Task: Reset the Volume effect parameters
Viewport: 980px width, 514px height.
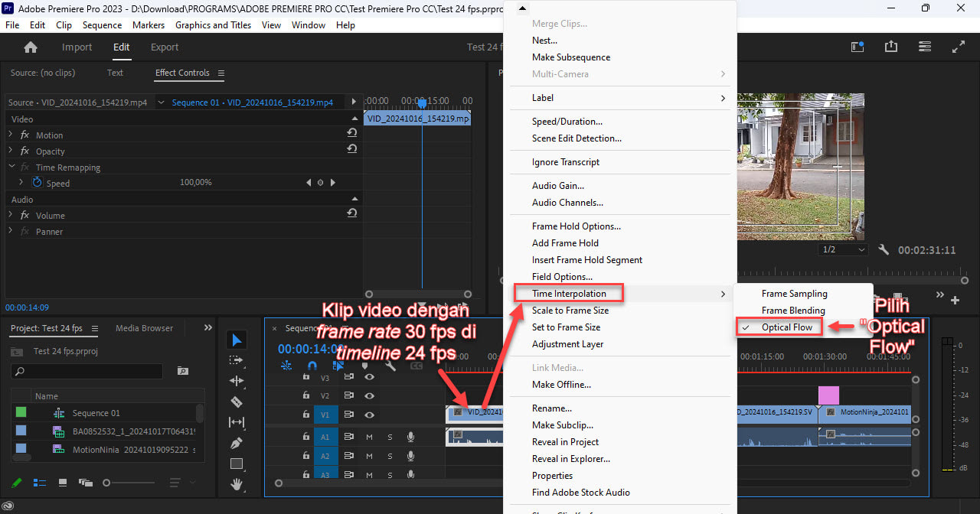Action: pos(352,213)
